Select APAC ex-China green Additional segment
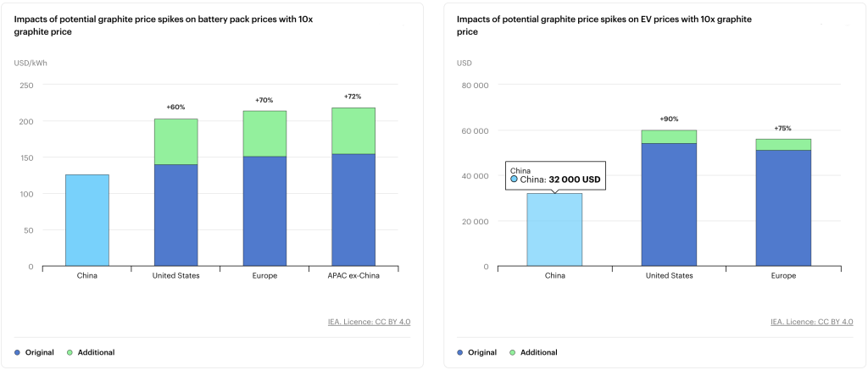 point(353,130)
